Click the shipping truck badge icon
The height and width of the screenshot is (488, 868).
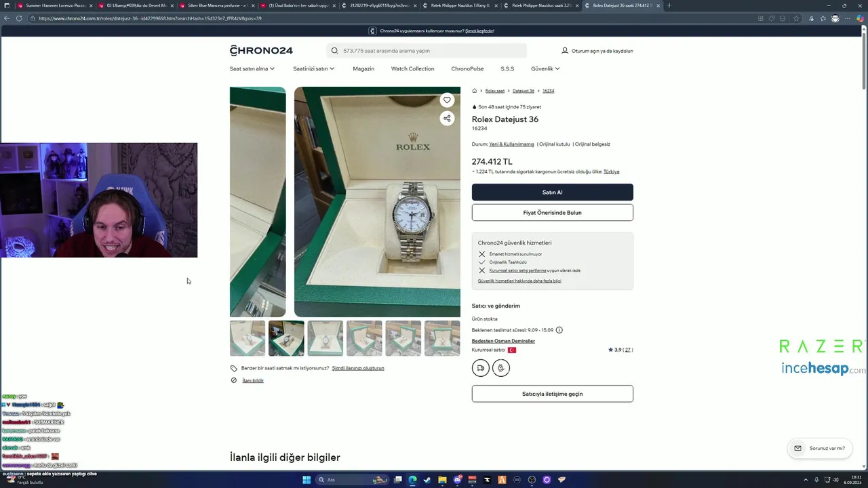tap(481, 368)
